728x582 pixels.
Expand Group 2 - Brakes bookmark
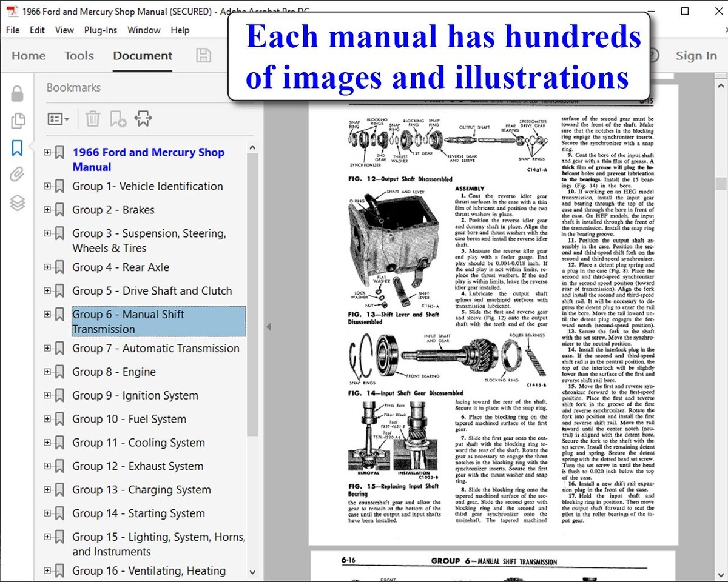coord(47,210)
